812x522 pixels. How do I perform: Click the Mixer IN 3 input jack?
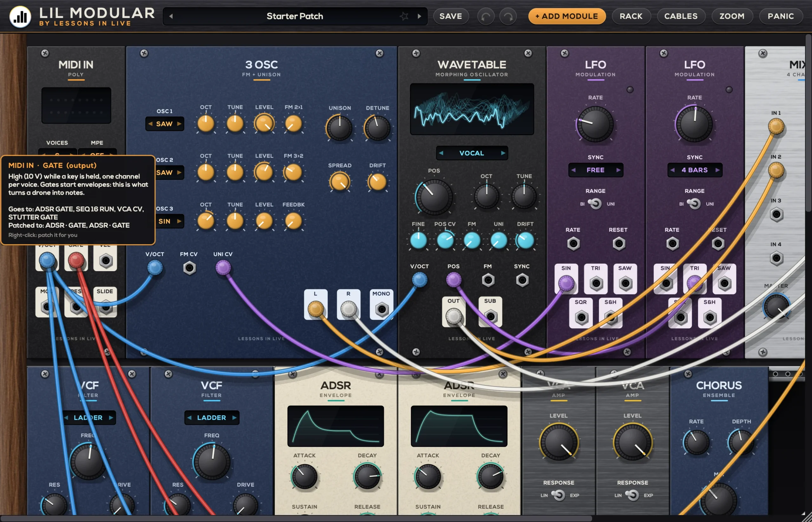coord(776,215)
